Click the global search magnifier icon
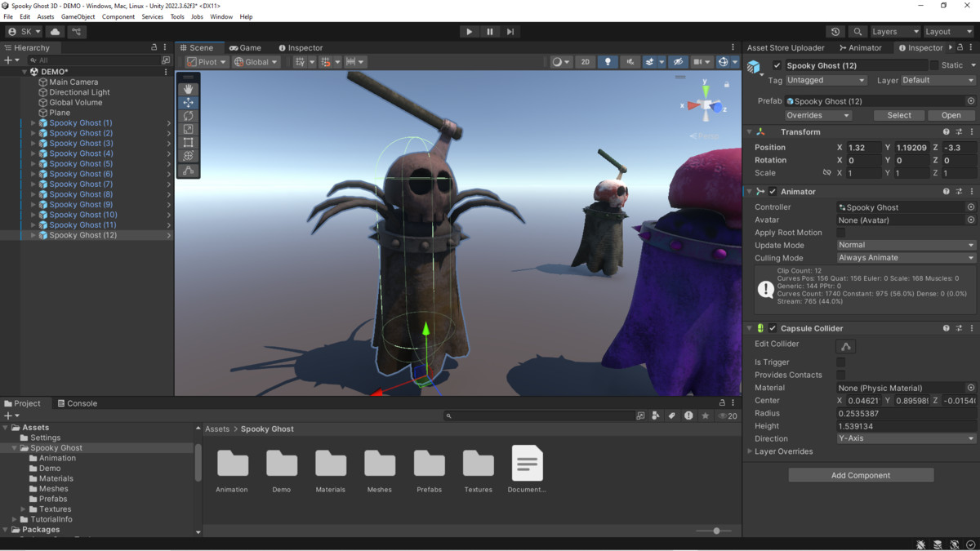This screenshot has height=551, width=980. pos(857,32)
